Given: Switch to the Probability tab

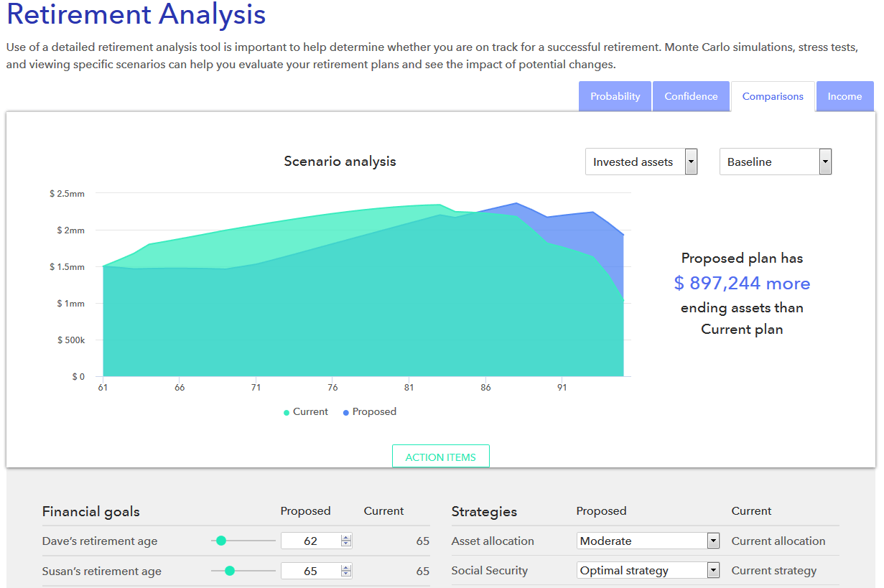Looking at the screenshot, I should pos(615,96).
